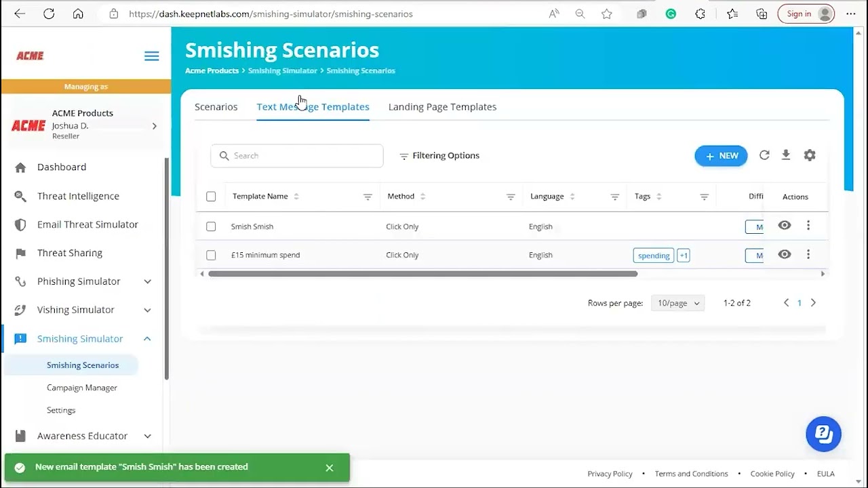The image size is (868, 488).
Task: Sort by Tags column
Action: (658, 197)
